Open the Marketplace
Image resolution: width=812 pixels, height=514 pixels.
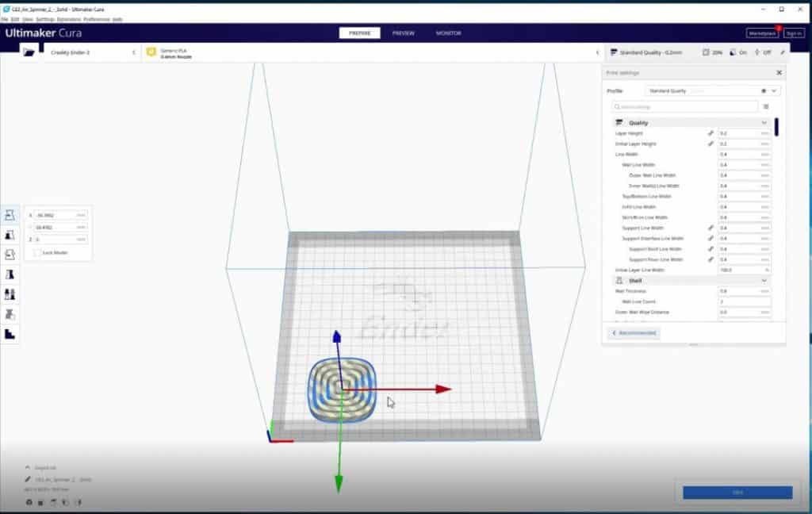coord(762,33)
